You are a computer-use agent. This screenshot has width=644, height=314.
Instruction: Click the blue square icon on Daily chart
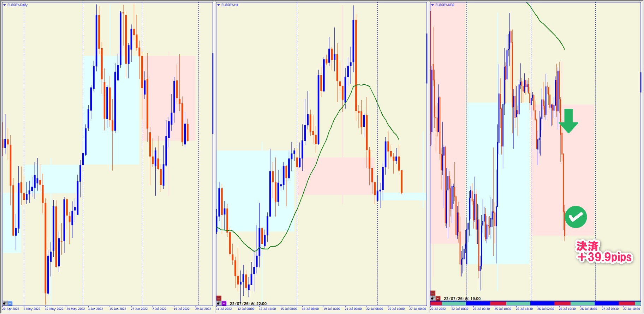[x=10, y=303]
